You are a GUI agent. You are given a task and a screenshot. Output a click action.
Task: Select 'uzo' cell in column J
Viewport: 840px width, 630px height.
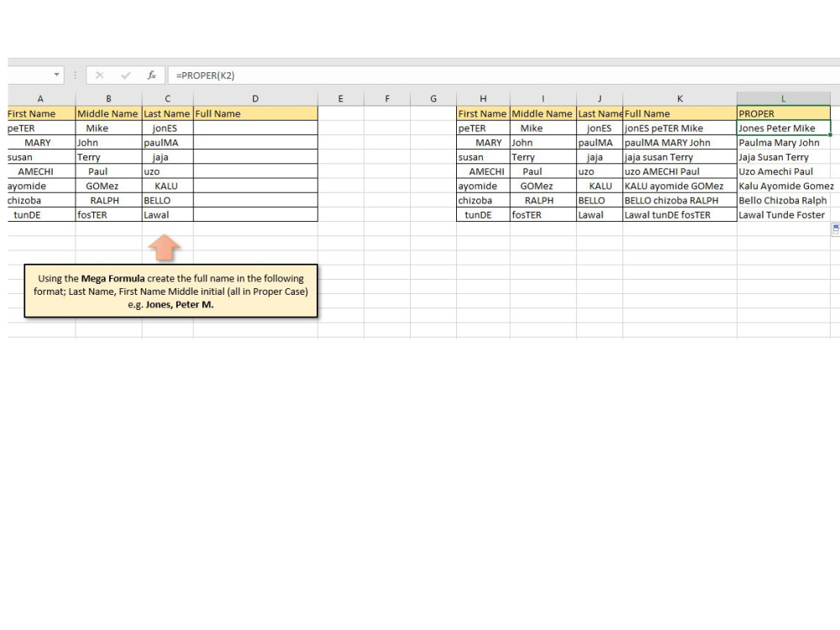(x=600, y=171)
